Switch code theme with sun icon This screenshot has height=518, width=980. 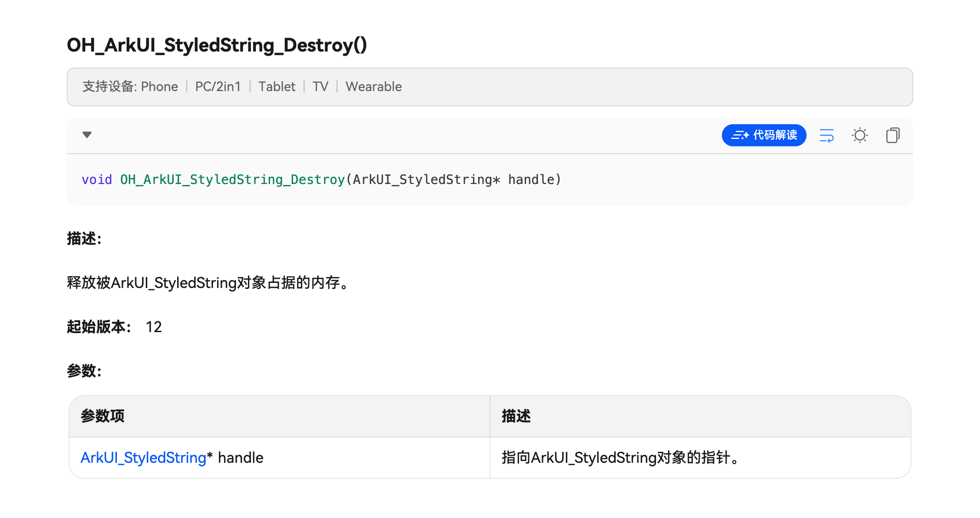click(859, 135)
